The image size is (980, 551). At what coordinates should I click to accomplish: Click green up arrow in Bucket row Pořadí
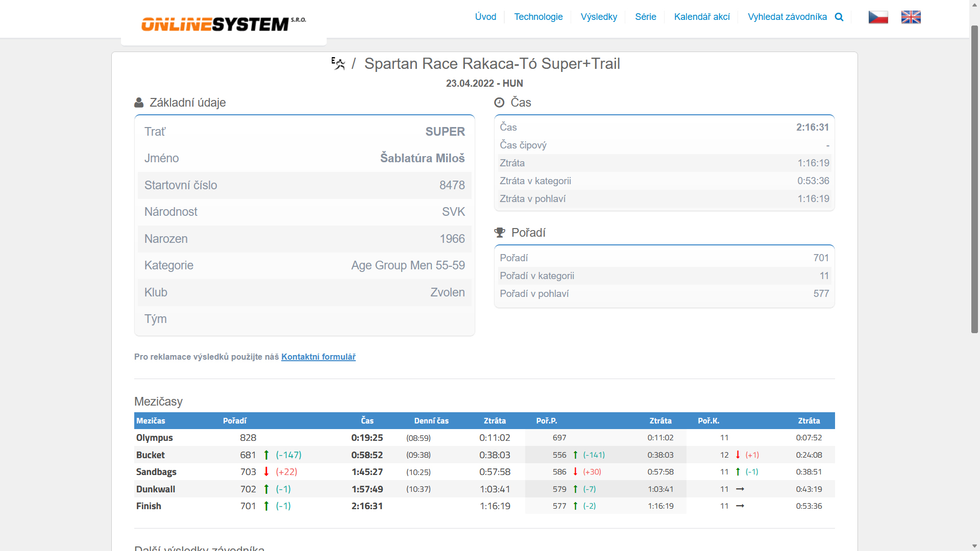tap(266, 455)
